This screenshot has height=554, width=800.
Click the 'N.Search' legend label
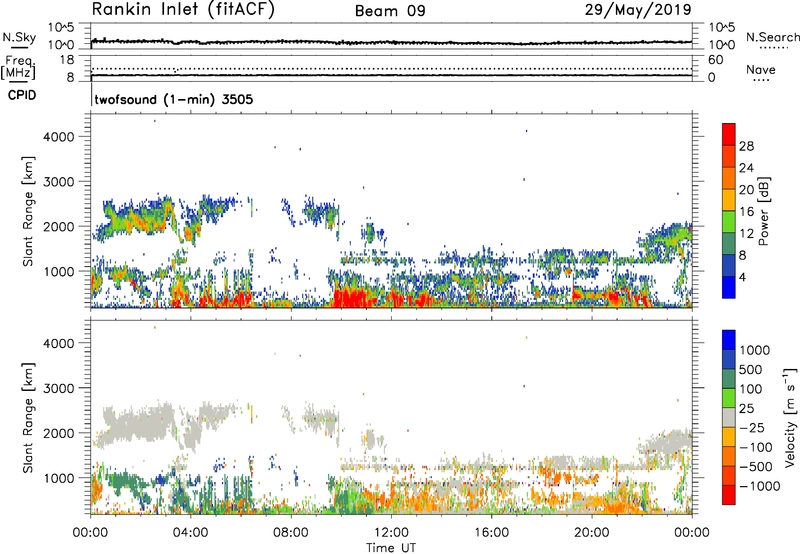pos(772,37)
